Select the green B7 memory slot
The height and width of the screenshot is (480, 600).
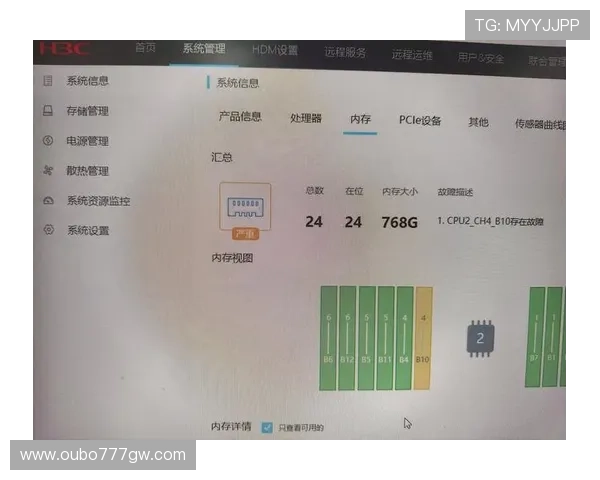[535, 337]
